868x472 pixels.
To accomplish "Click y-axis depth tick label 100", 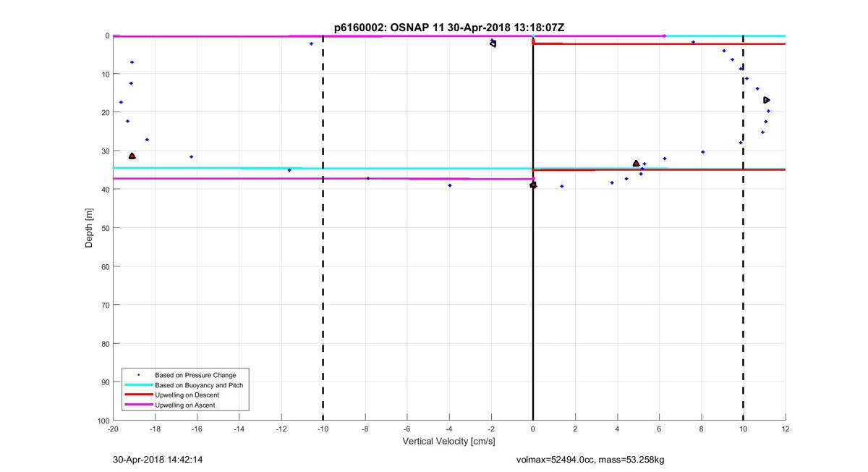I will point(102,421).
